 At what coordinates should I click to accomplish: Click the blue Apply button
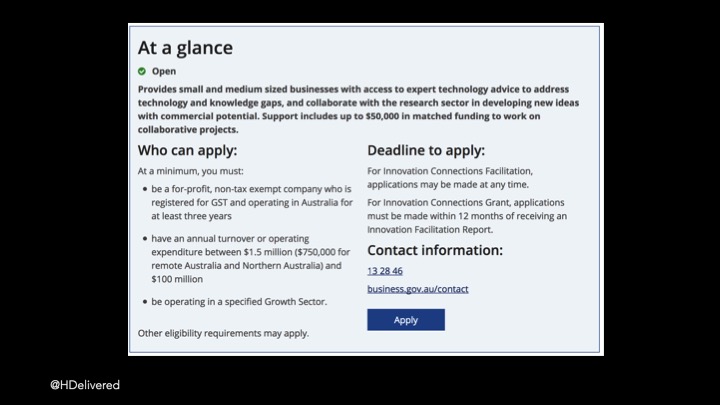(x=406, y=320)
